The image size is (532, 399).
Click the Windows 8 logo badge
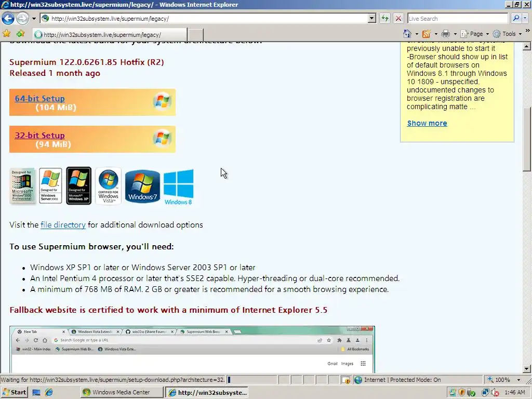tap(179, 187)
